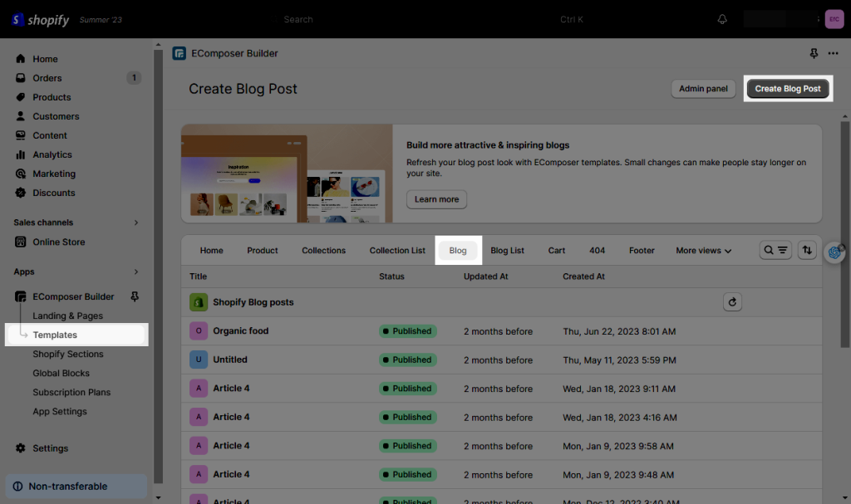This screenshot has width=851, height=504.
Task: Switch to the Blog List tab
Action: point(508,251)
